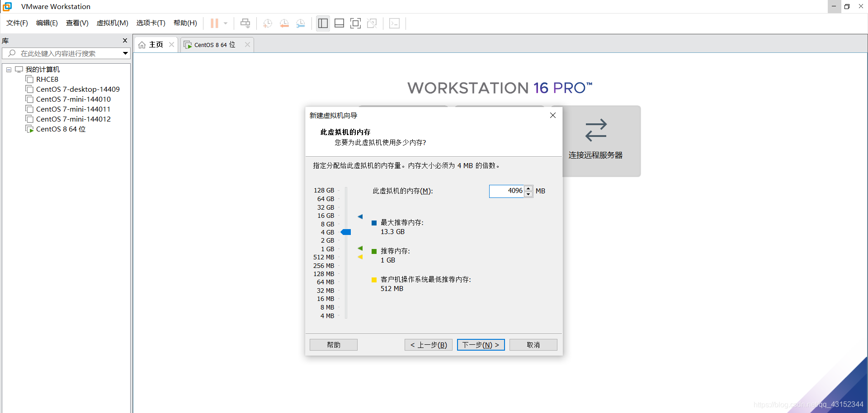
Task: Click the 512 MB scale label
Action: [324, 258]
